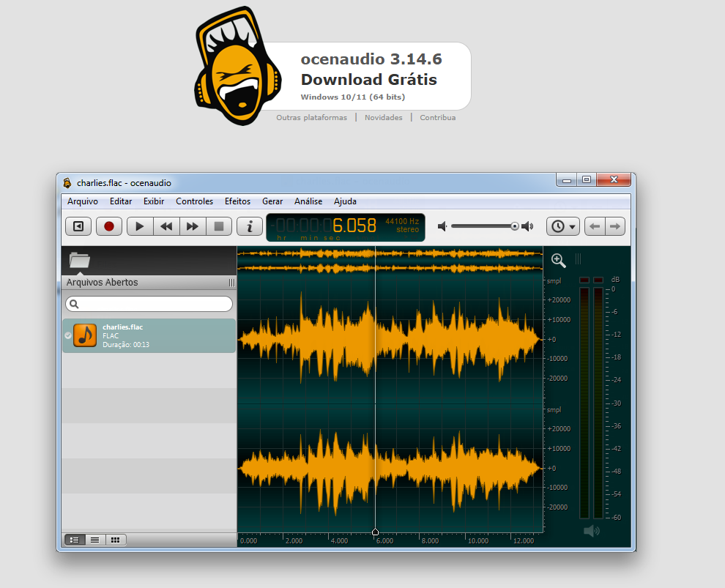The width and height of the screenshot is (725, 588).
Task: Click the search magnifier icon
Action: [x=74, y=304]
